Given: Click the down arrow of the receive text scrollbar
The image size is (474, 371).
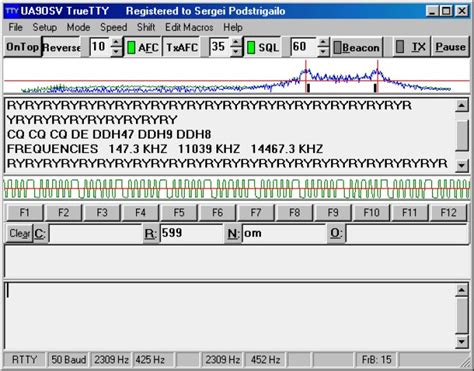Looking at the screenshot, I should point(462,165).
